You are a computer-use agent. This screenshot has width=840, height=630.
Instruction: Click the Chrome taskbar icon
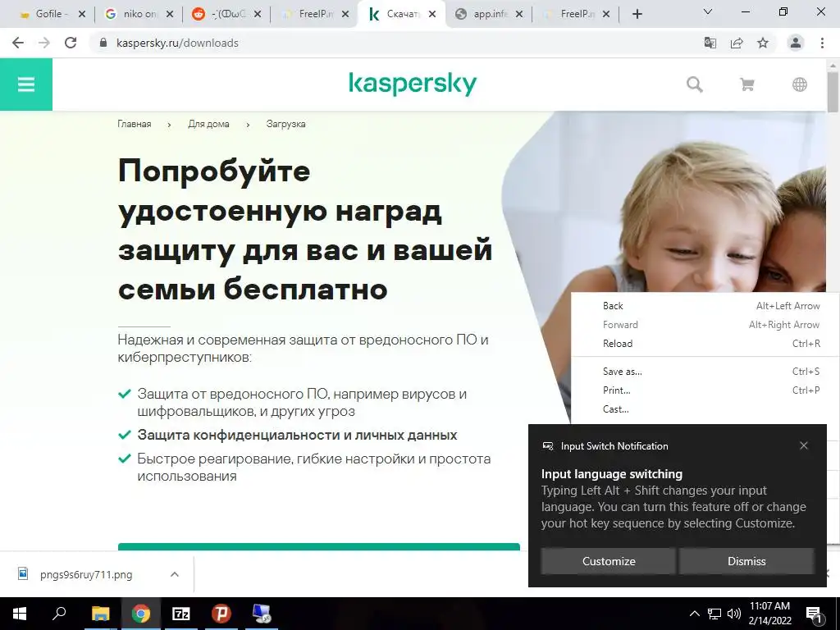tap(141, 614)
